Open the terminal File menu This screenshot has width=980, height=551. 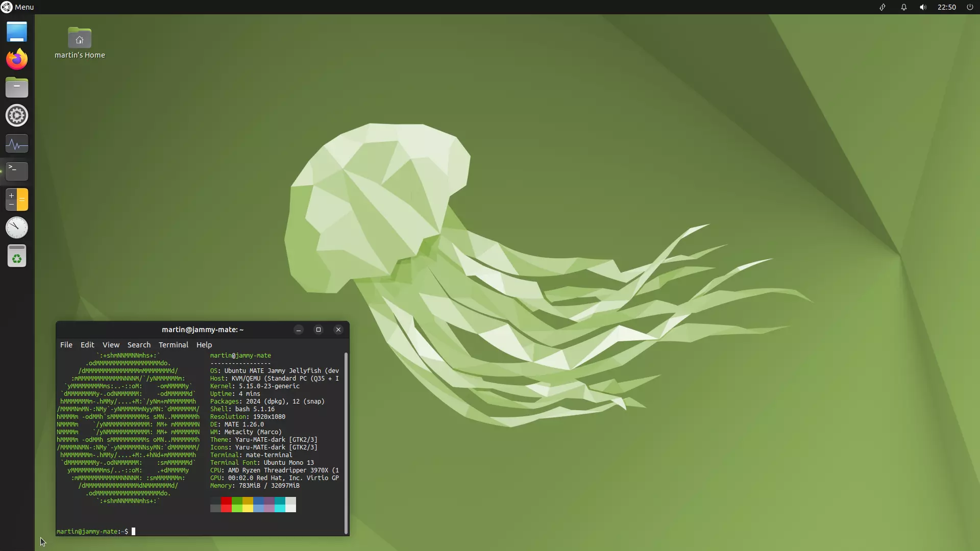click(66, 345)
